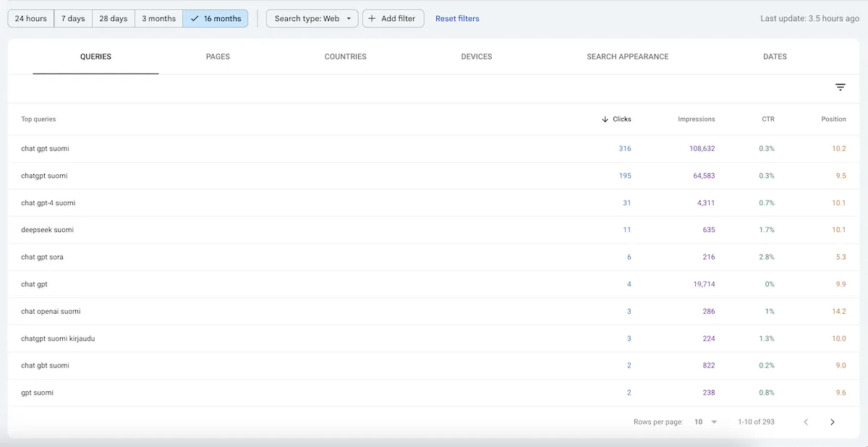Click the 1.7% CTR value
868x447 pixels.
(767, 230)
